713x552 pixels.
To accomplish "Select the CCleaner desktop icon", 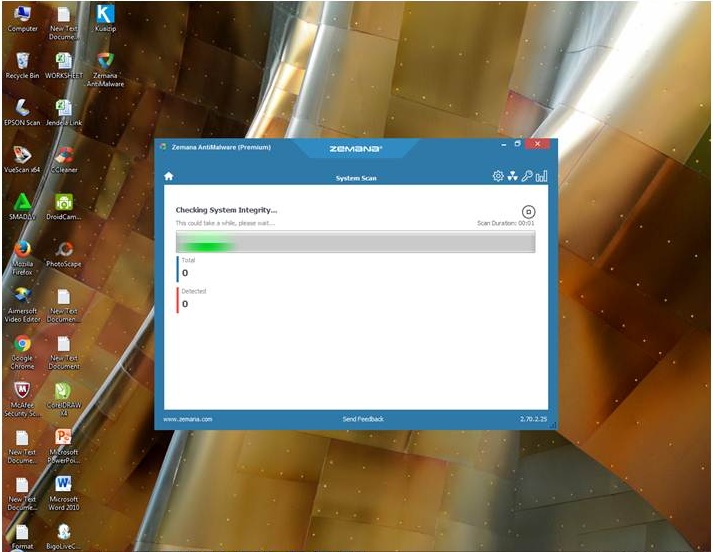I will tap(64, 160).
